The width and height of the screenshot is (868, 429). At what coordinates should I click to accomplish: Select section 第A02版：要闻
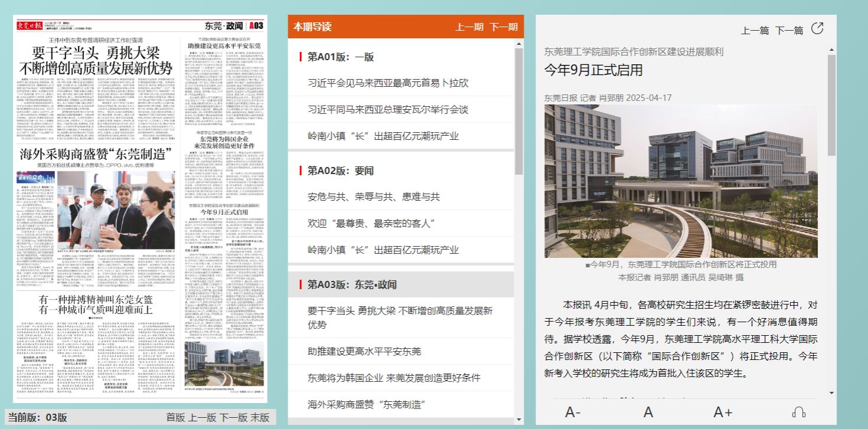[341, 171]
